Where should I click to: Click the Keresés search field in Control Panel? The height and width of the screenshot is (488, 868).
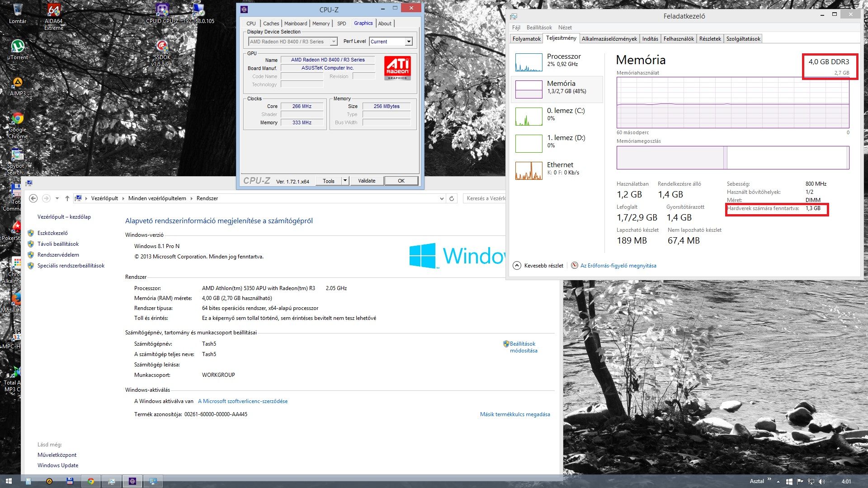[484, 198]
